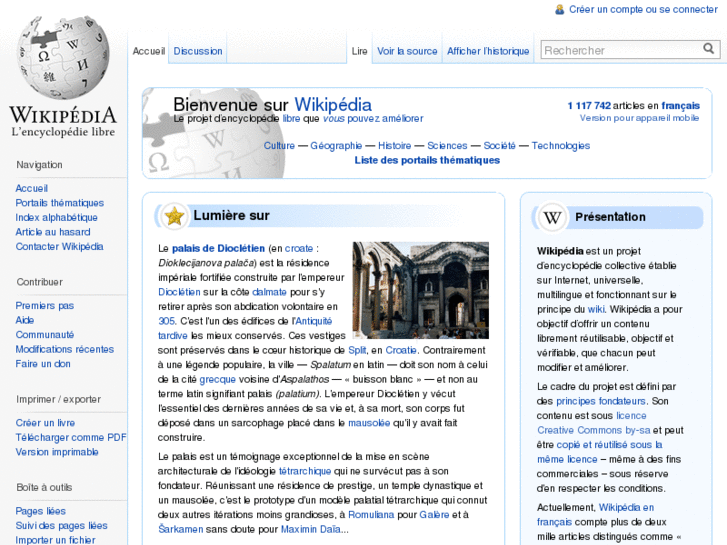The height and width of the screenshot is (545, 727).
Task: Follow the mausolée link
Action: click(x=369, y=423)
